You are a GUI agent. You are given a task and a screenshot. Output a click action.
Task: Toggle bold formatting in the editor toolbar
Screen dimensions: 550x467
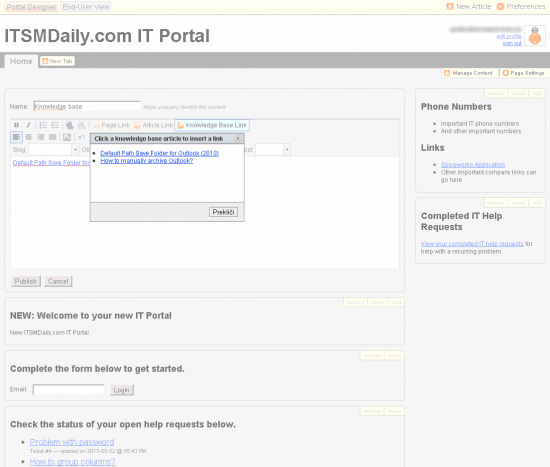pyautogui.click(x=16, y=125)
